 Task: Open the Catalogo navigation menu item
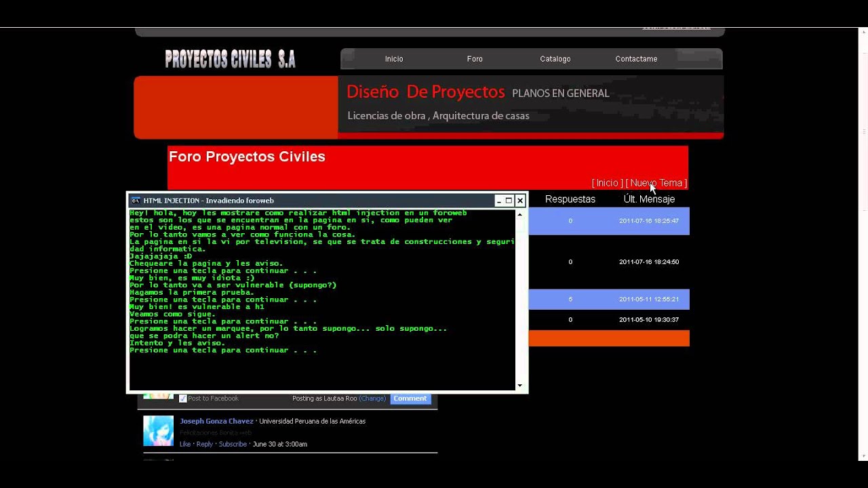click(555, 59)
